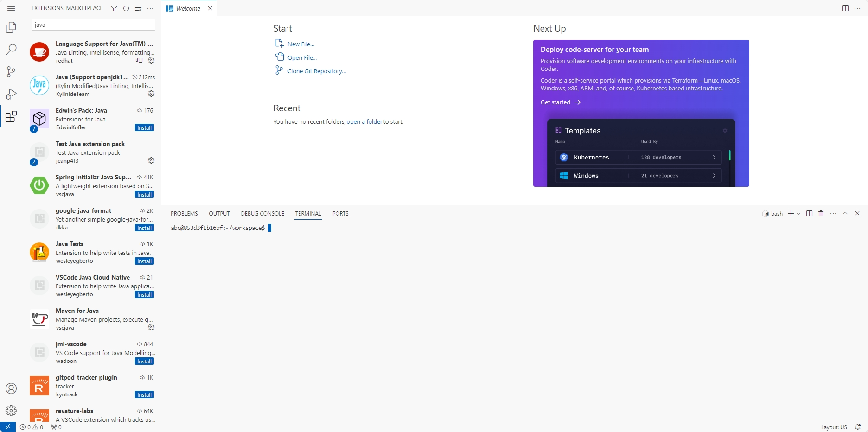
Task: Select the Terminal tab
Action: [x=308, y=214]
